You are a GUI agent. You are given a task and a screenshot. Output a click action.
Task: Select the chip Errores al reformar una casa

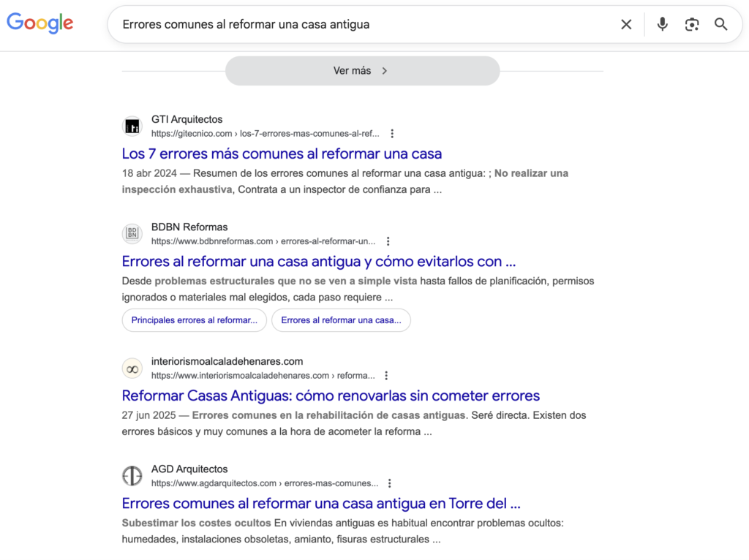tap(341, 320)
